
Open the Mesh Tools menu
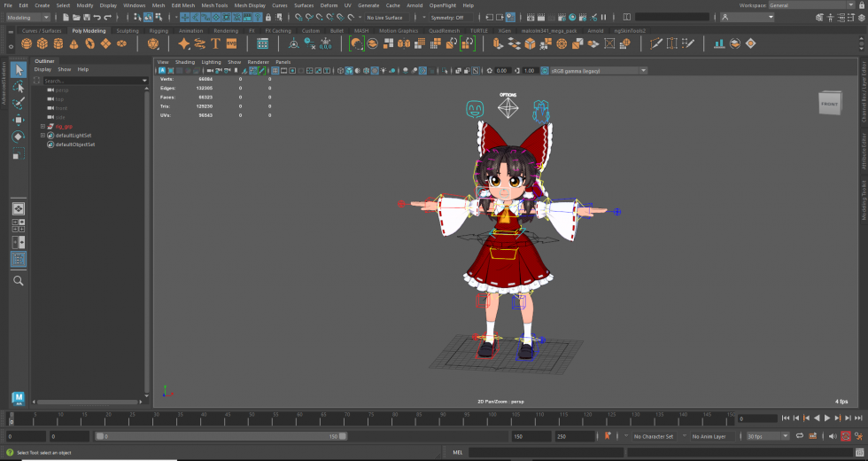pyautogui.click(x=214, y=5)
